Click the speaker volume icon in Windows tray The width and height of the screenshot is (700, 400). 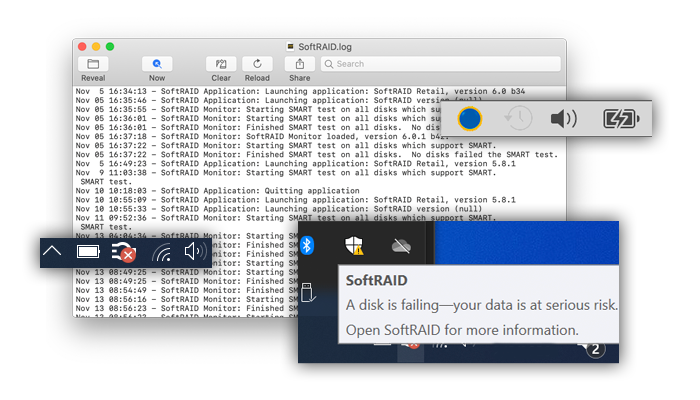coord(196,252)
